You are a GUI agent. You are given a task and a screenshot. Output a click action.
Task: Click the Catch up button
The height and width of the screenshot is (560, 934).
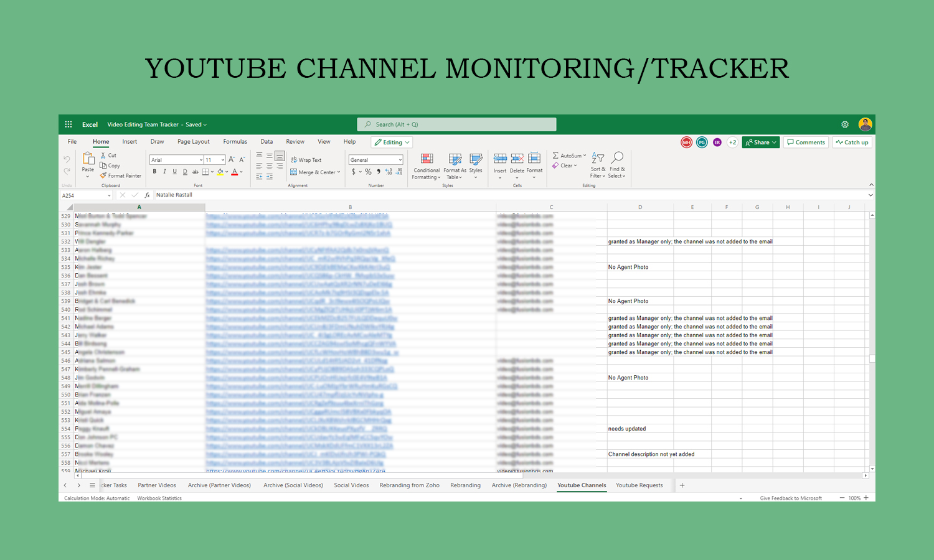point(852,142)
